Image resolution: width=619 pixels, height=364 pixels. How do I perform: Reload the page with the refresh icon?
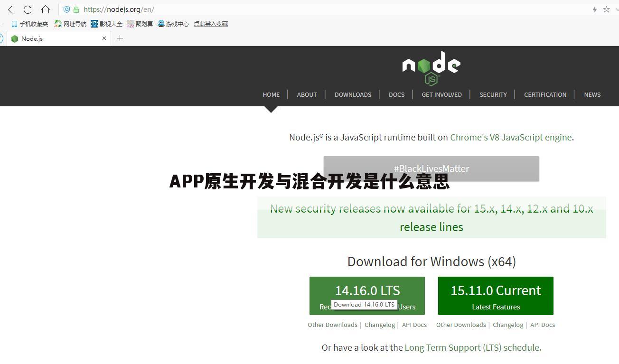tap(28, 9)
